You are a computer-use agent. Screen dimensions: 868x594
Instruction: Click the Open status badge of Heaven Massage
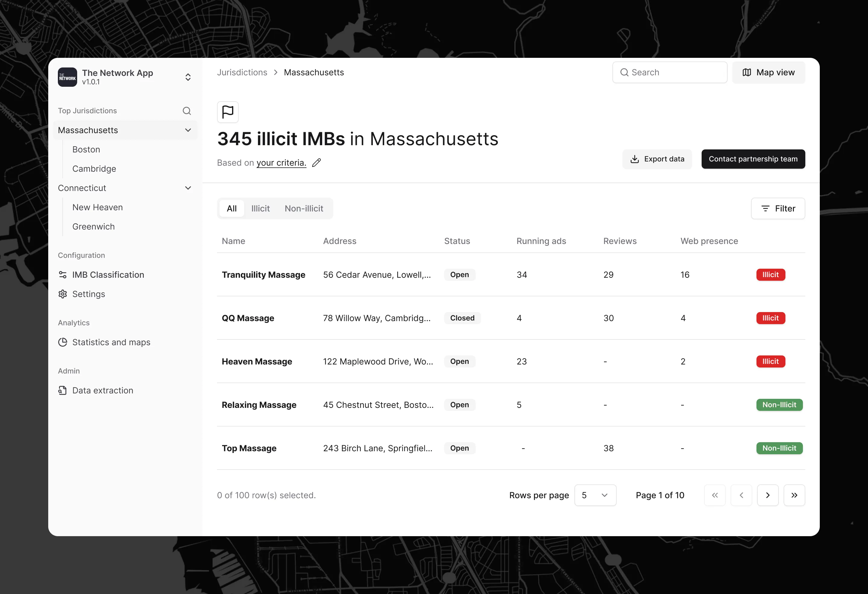459,361
